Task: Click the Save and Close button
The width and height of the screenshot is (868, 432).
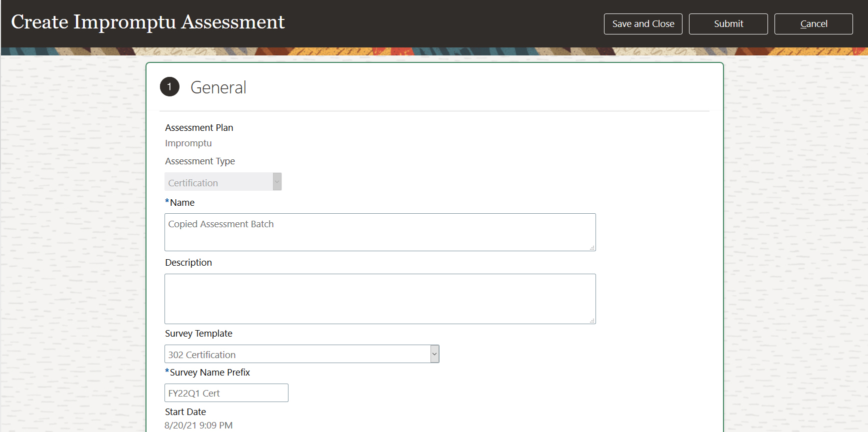Action: (643, 24)
